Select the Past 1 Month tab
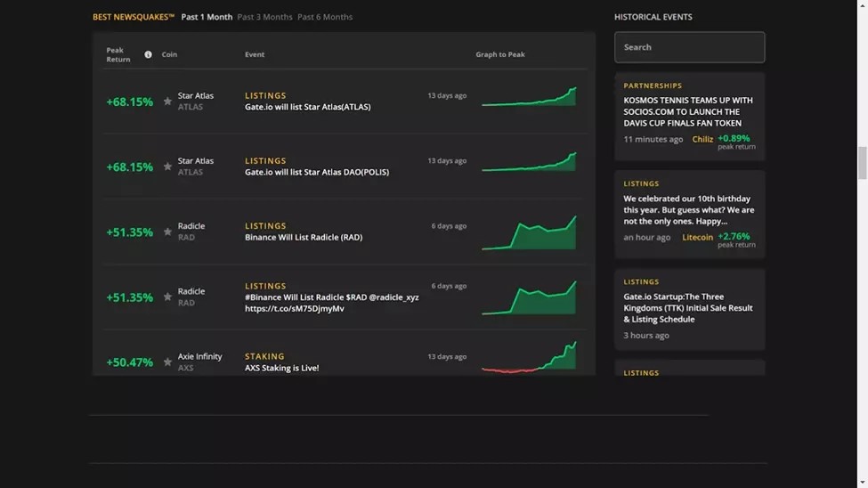The image size is (868, 488). point(207,17)
